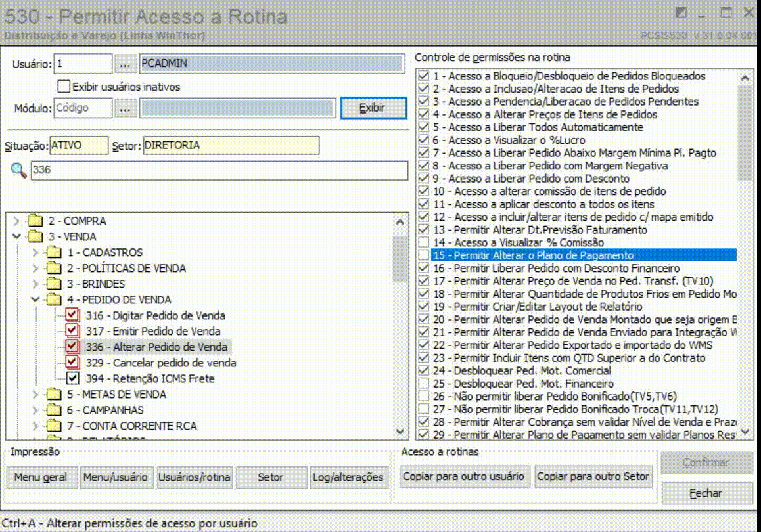761x532 pixels.
Task: Enable permission 15 - Permitir Alterar o Plano de Pagamento
Action: (x=424, y=255)
